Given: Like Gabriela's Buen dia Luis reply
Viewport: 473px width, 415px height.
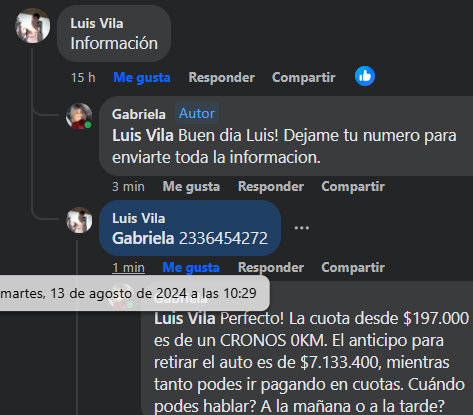Looking at the screenshot, I should 191,187.
